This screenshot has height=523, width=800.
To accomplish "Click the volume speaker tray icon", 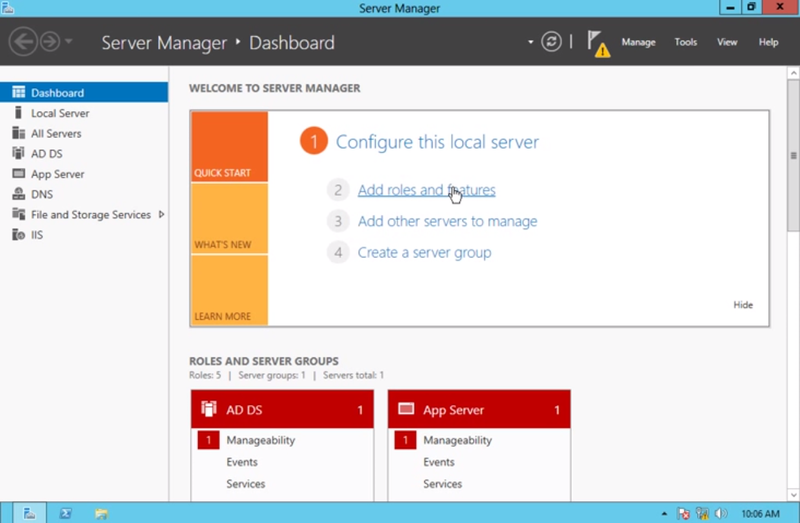I will point(721,514).
